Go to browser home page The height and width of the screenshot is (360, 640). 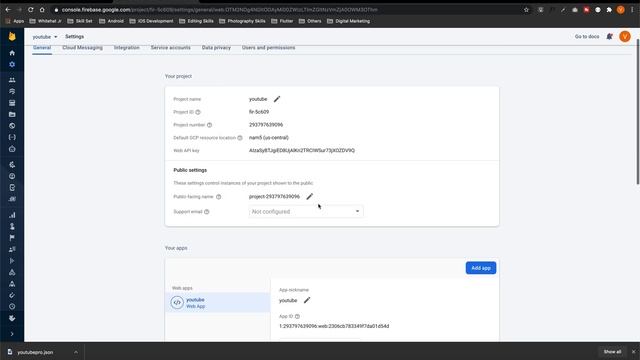tap(42, 9)
